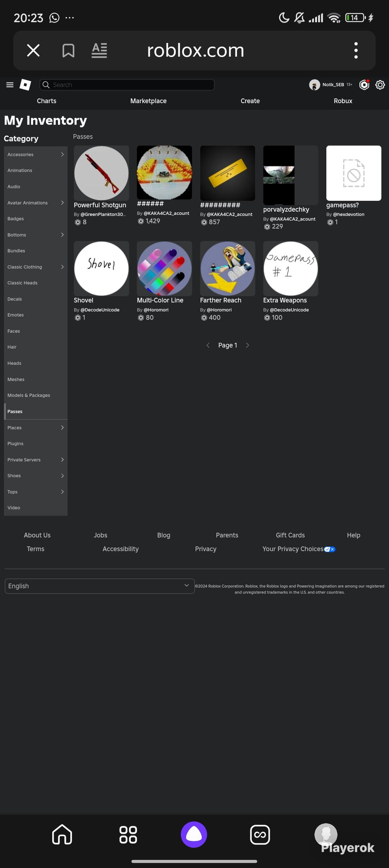Open the hamburger navigation menu
This screenshot has height=868, width=389.
point(10,85)
